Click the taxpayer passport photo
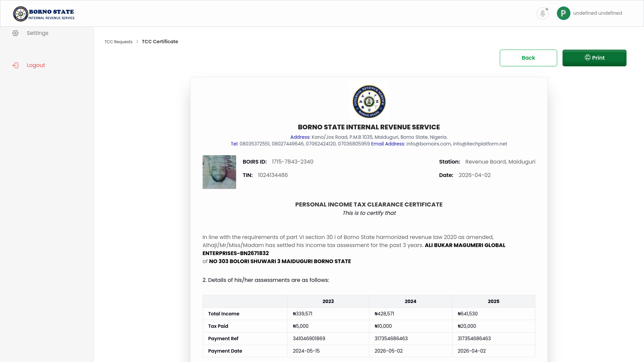 tap(219, 172)
